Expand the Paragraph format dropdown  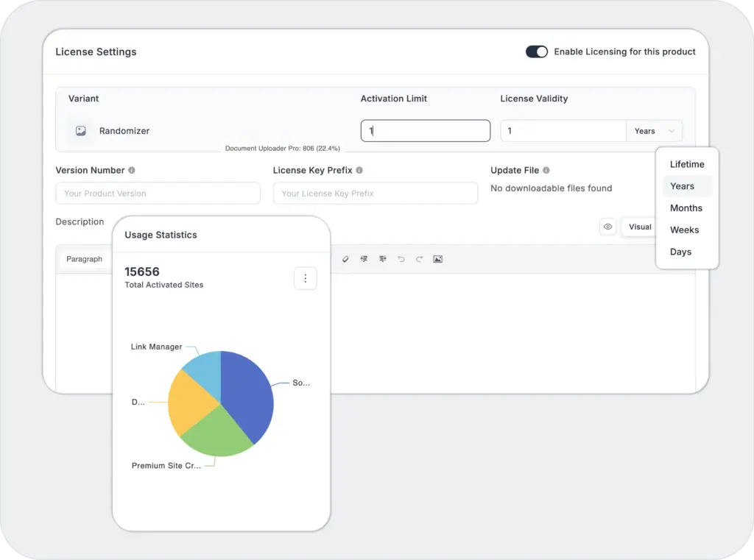85,259
